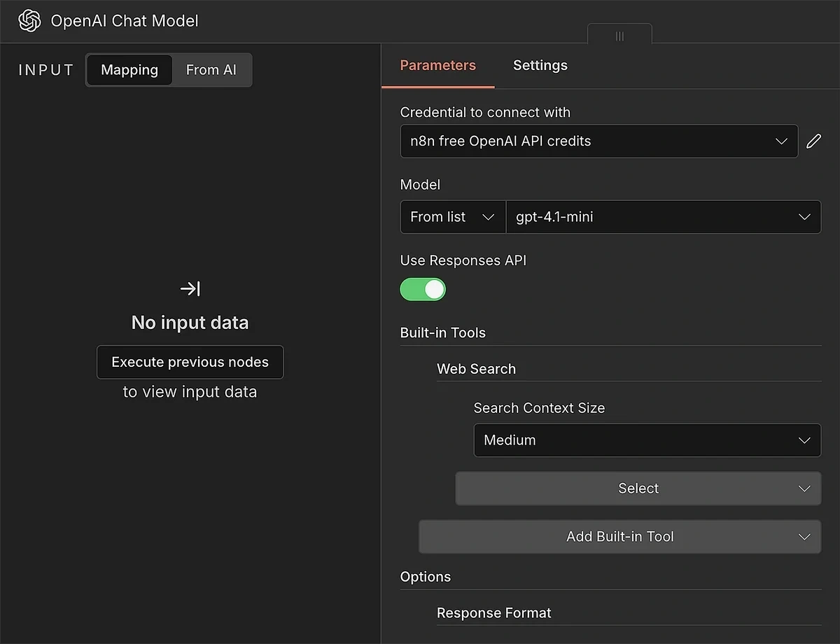Collapse the Web Search section
The height and width of the screenshot is (644, 840).
[x=476, y=369]
